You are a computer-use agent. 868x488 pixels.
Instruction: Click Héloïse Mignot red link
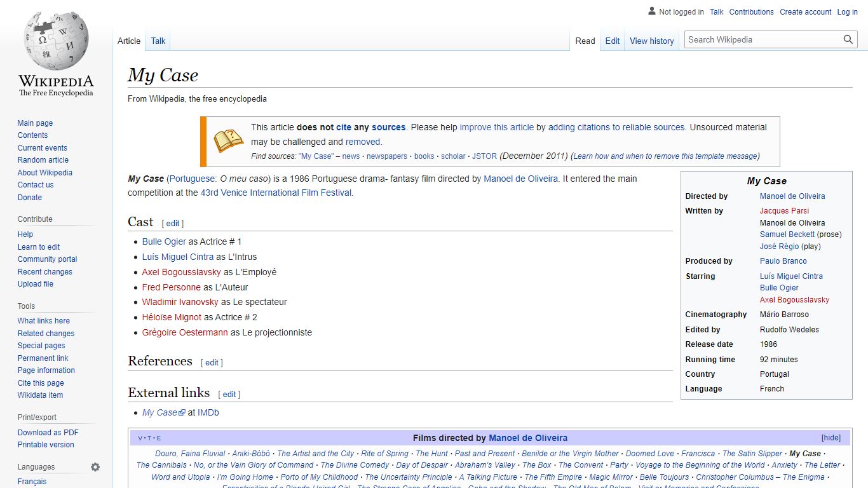pos(172,317)
